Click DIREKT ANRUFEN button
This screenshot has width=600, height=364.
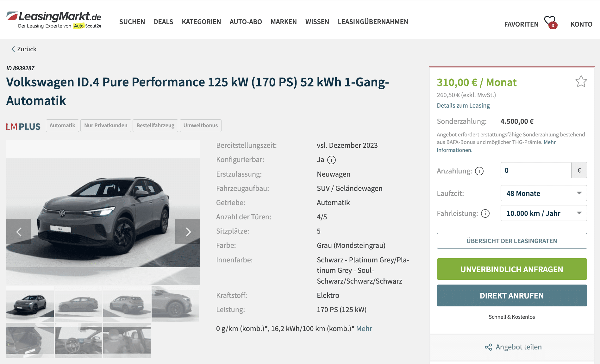tap(512, 295)
